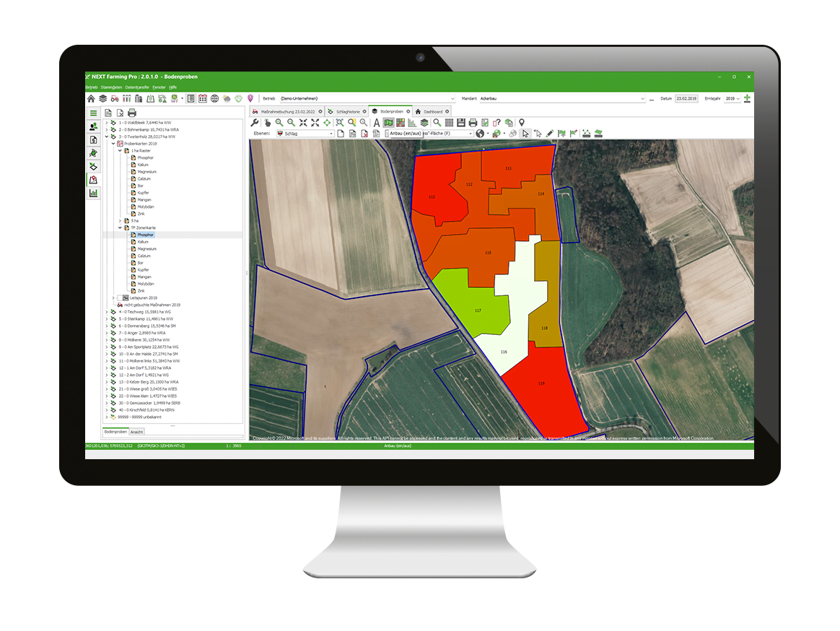Click the save diskette icon in map toolbar
840x631 pixels.
coord(460,123)
